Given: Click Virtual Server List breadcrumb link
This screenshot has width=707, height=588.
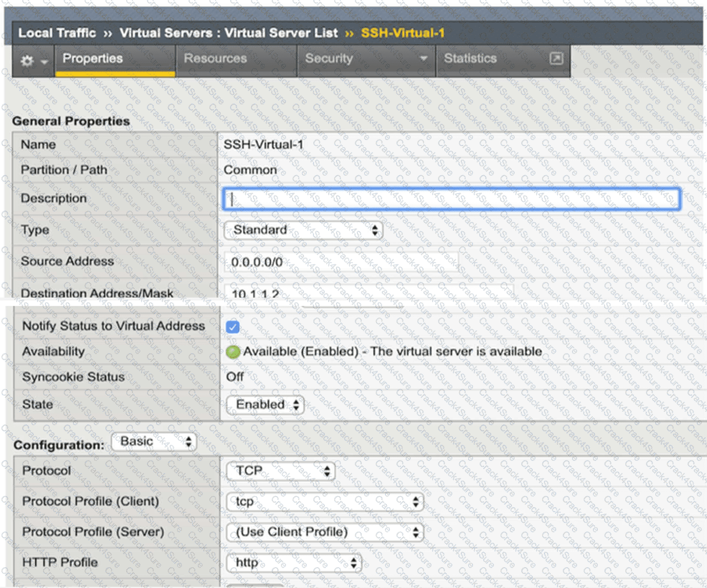Looking at the screenshot, I should click(281, 33).
